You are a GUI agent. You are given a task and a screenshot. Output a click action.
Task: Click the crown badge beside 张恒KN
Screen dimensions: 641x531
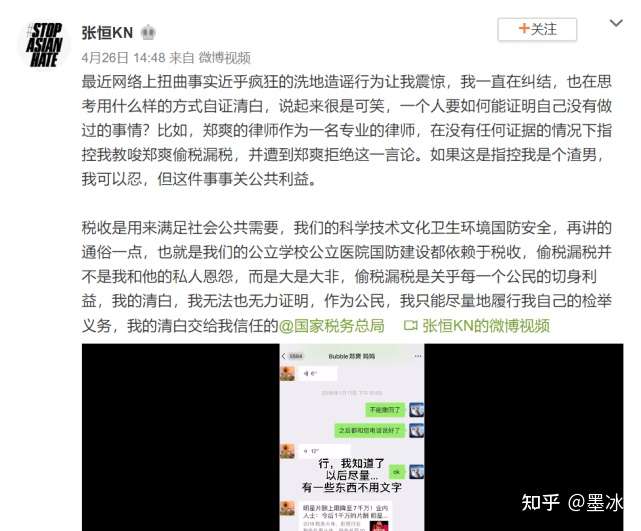[x=148, y=33]
